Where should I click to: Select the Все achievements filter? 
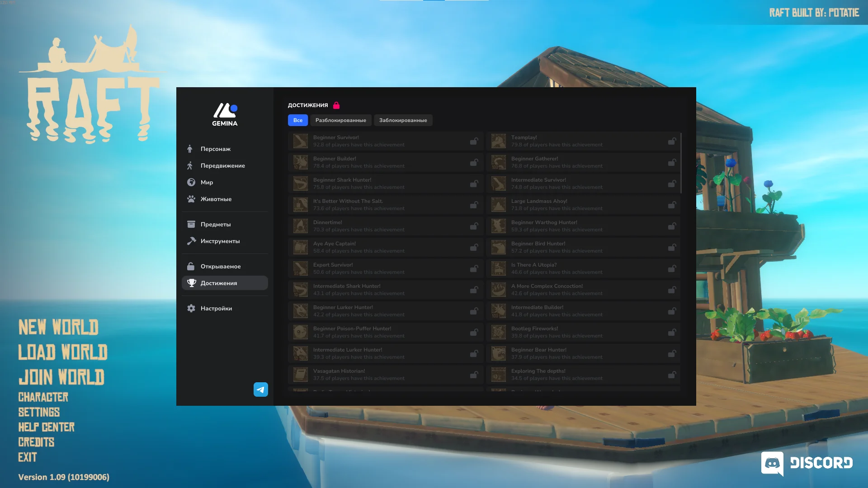click(x=297, y=120)
